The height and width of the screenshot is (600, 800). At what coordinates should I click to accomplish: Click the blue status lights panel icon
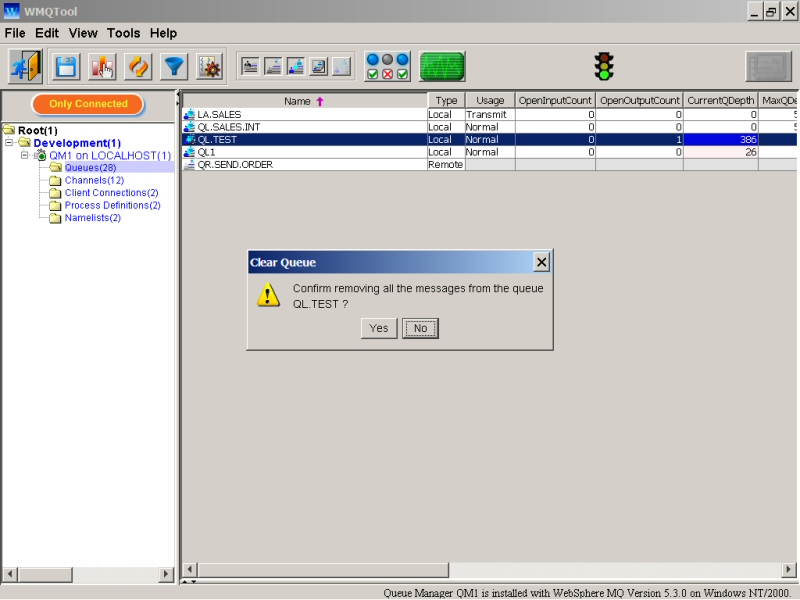387,66
